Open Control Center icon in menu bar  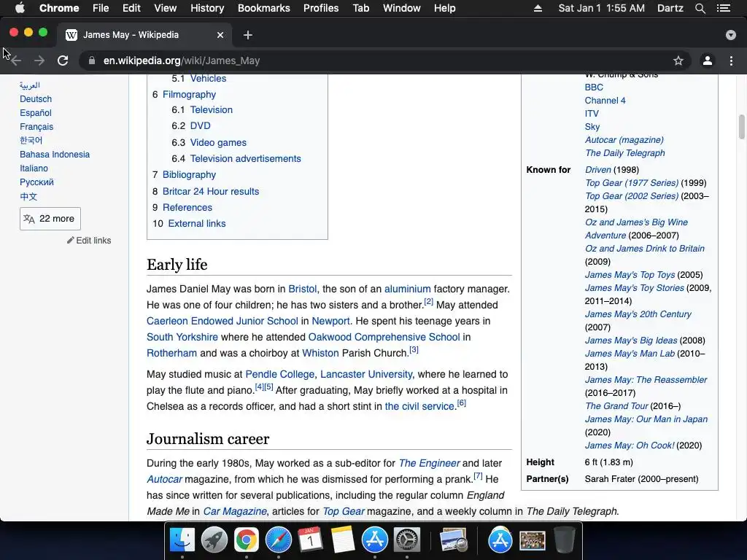724,8
